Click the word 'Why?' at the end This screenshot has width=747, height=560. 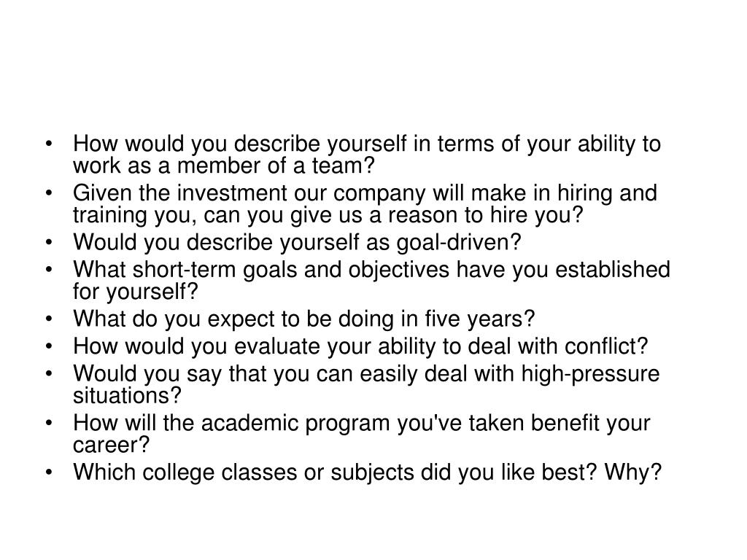[633, 472]
